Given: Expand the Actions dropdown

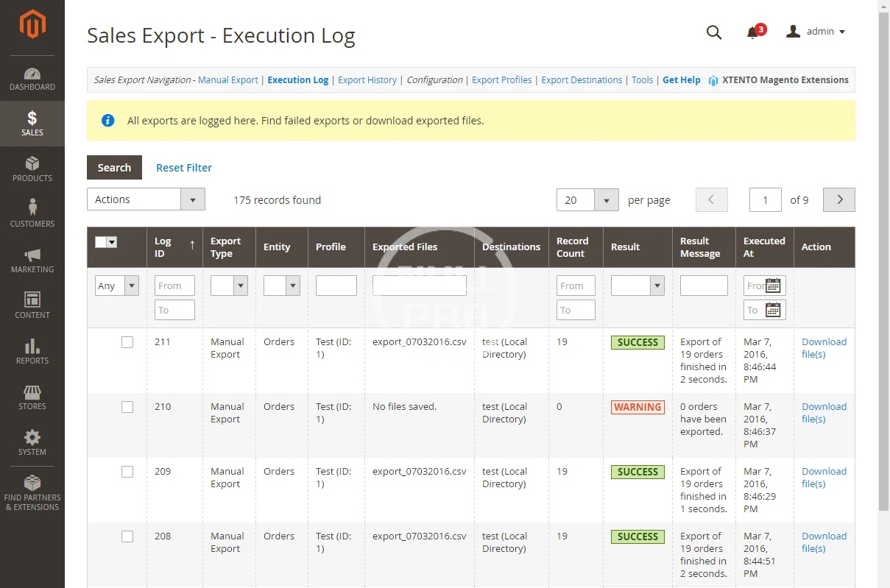Looking at the screenshot, I should pyautogui.click(x=146, y=199).
